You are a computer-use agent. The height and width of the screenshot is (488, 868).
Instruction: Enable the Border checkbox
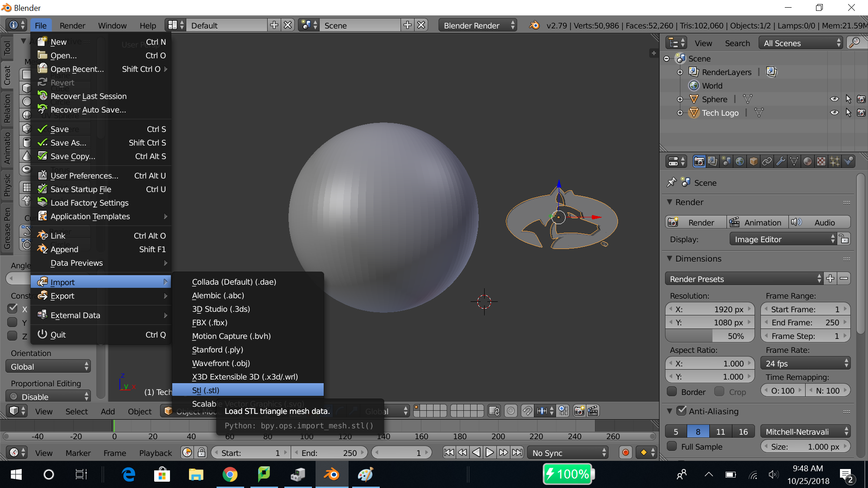672,392
